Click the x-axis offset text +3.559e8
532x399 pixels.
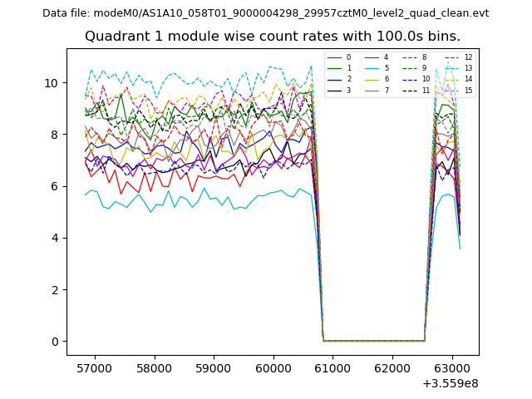tap(450, 383)
